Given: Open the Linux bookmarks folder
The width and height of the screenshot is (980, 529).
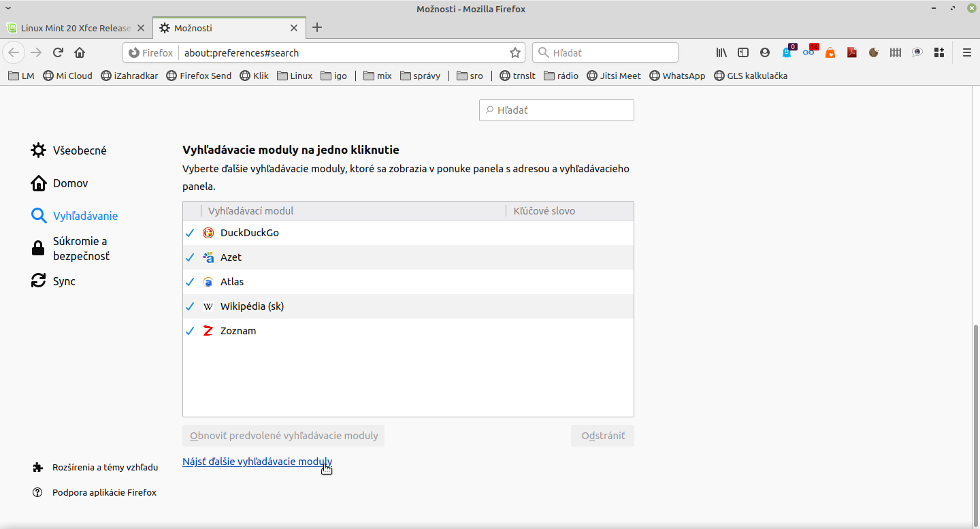Looking at the screenshot, I should coord(295,76).
